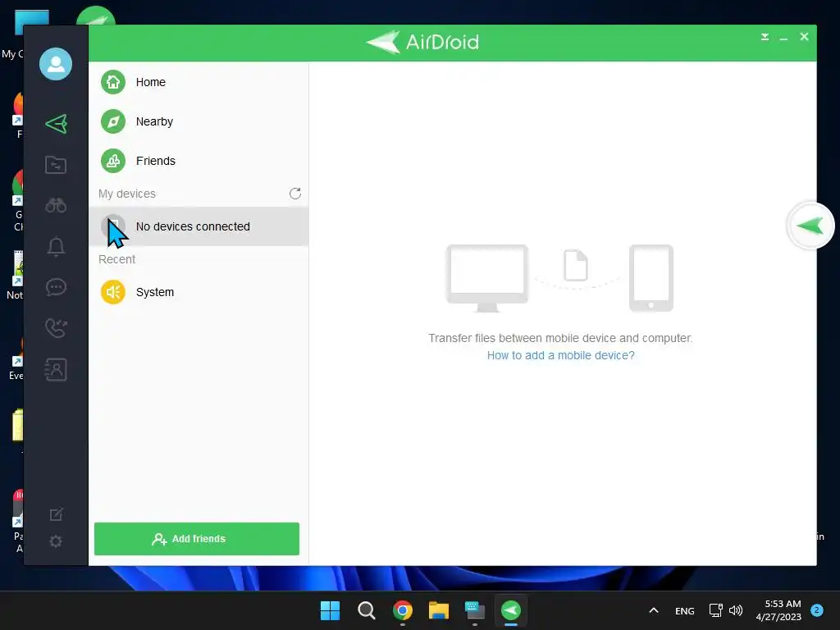Viewport: 840px width, 630px height.
Task: Open File Explorer from the taskbar
Action: point(439,610)
